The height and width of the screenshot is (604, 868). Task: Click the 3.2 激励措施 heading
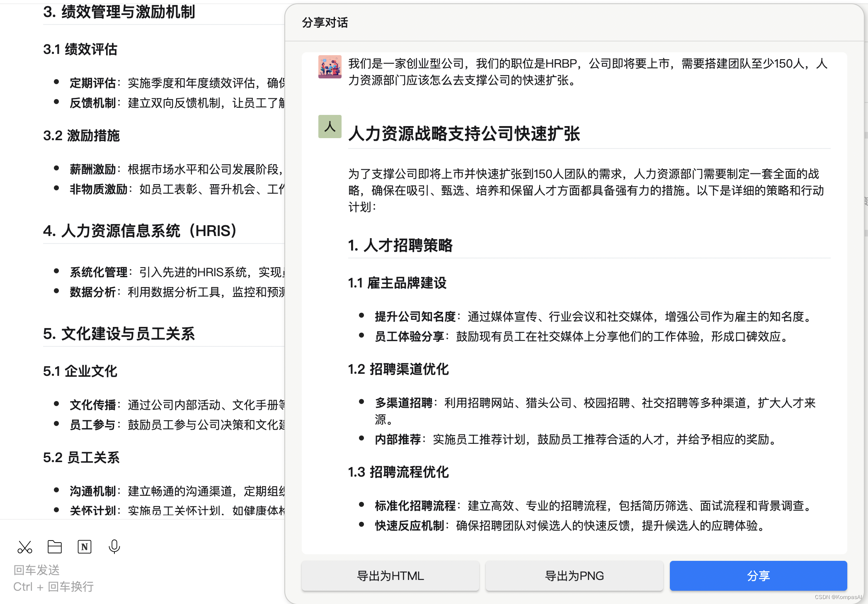click(x=81, y=136)
